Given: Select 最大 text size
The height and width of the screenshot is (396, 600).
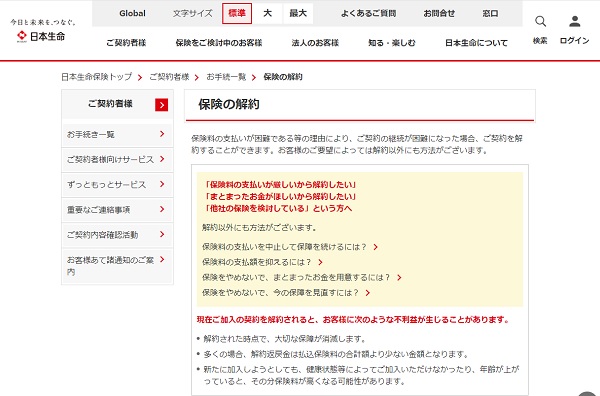Looking at the screenshot, I should click(x=298, y=13).
